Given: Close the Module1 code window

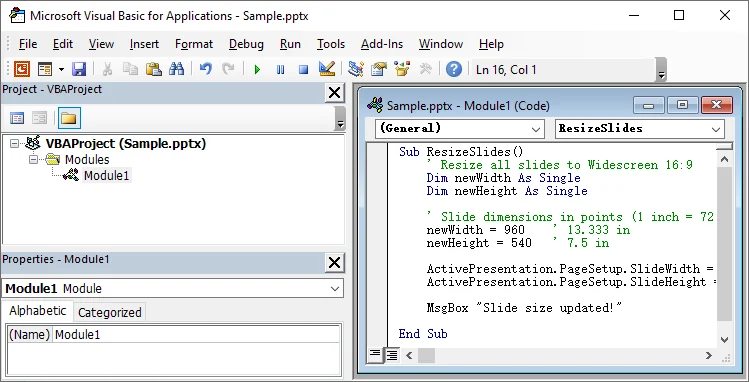Looking at the screenshot, I should [x=716, y=105].
